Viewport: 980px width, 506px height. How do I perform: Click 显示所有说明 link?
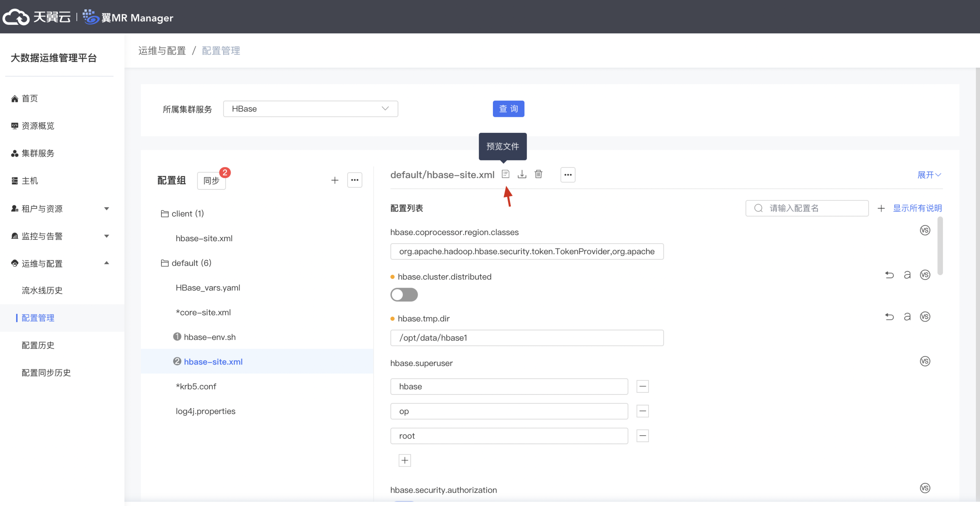pos(917,208)
